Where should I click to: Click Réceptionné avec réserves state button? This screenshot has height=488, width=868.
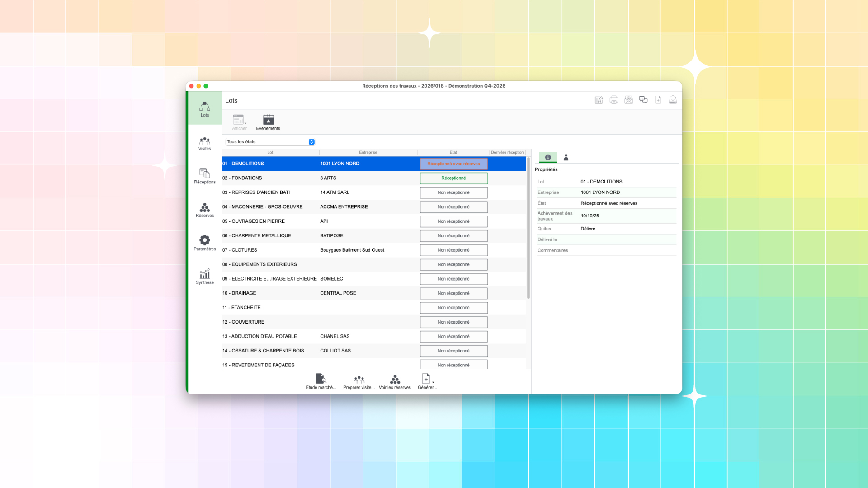tap(454, 164)
